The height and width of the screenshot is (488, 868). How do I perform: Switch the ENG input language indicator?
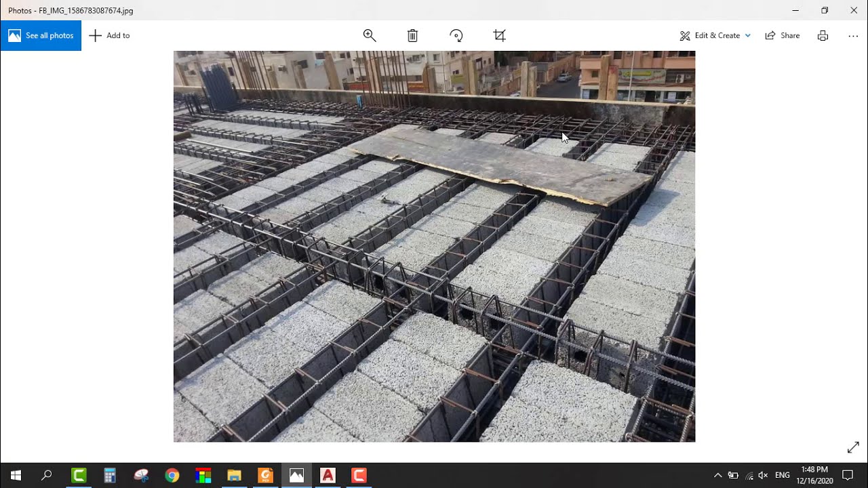783,475
